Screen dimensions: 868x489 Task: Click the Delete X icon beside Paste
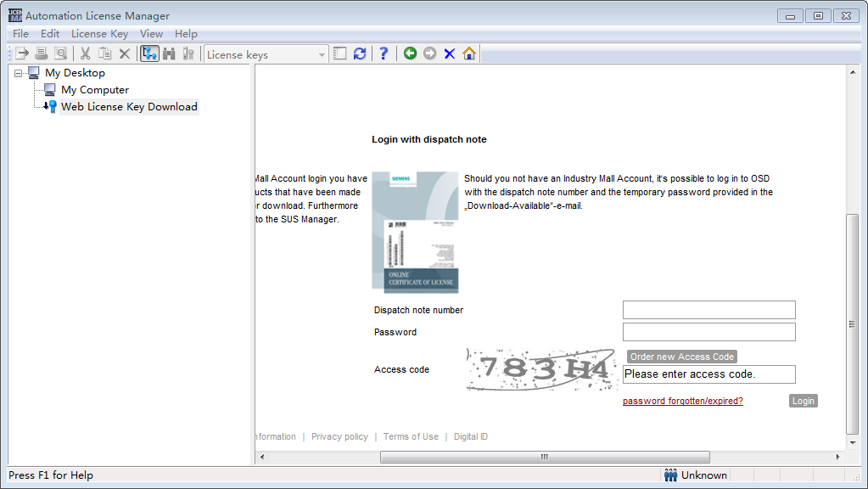coord(125,53)
